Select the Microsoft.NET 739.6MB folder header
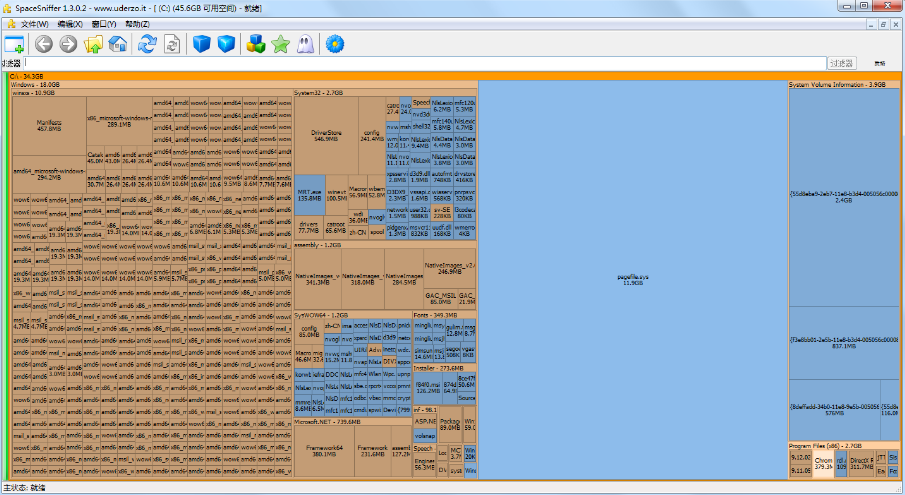Viewport: 905px width, 495px height. (352, 422)
